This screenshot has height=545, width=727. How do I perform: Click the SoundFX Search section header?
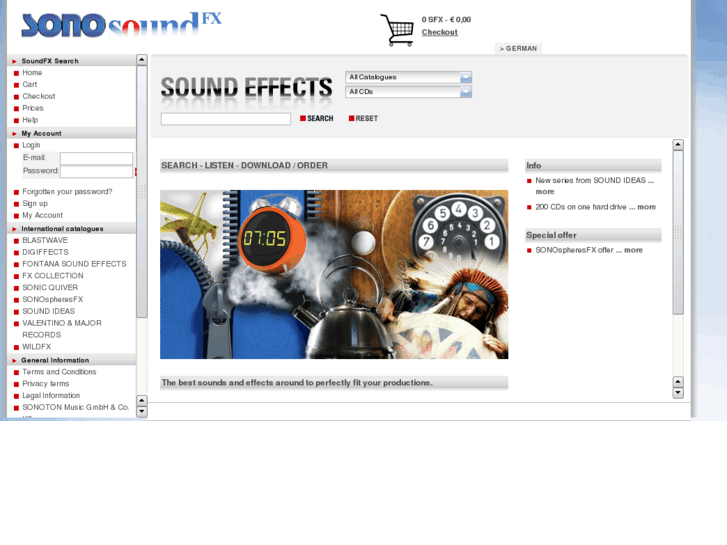(71, 61)
